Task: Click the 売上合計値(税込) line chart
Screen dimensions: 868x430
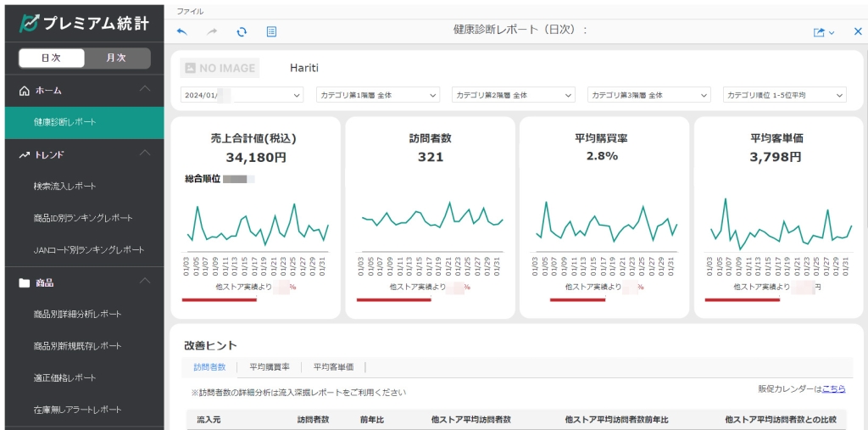Action: pyautogui.click(x=258, y=226)
